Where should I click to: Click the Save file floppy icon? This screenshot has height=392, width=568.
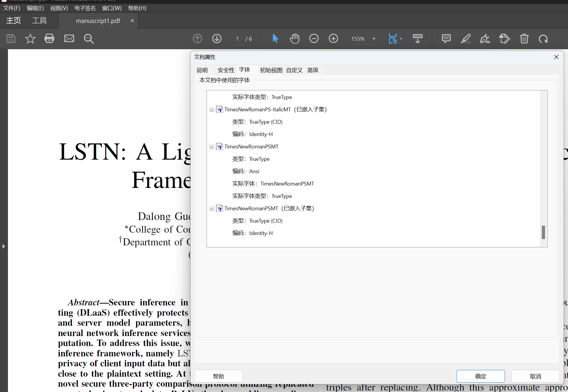(11, 39)
